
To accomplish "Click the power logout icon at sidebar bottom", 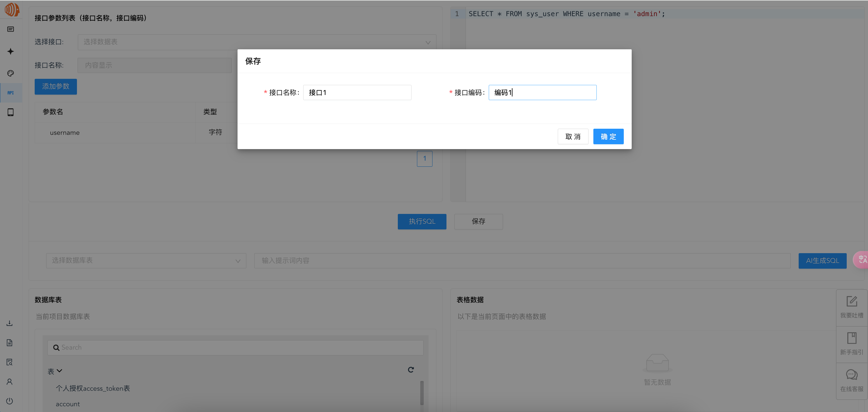I will pyautogui.click(x=9, y=401).
